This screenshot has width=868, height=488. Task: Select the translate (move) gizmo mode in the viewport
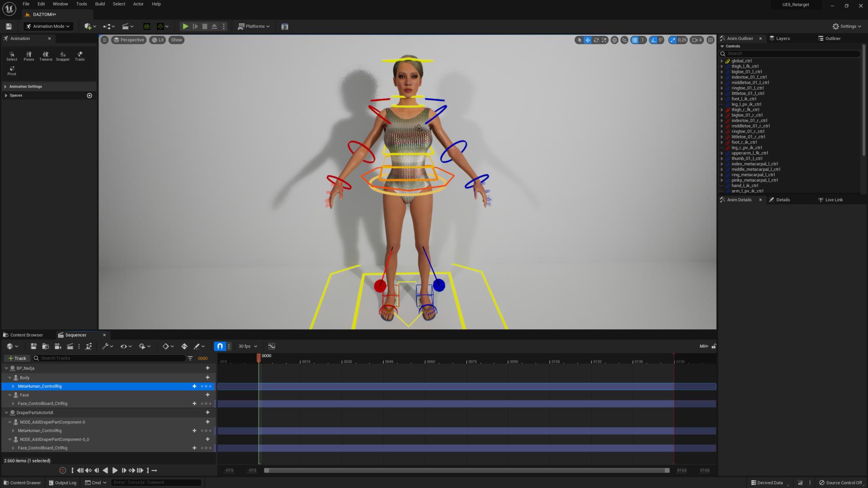[x=588, y=40]
